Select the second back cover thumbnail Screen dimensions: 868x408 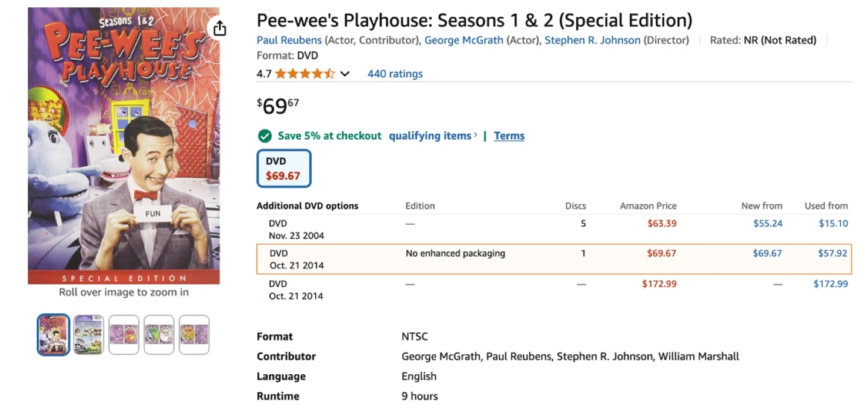(x=89, y=334)
